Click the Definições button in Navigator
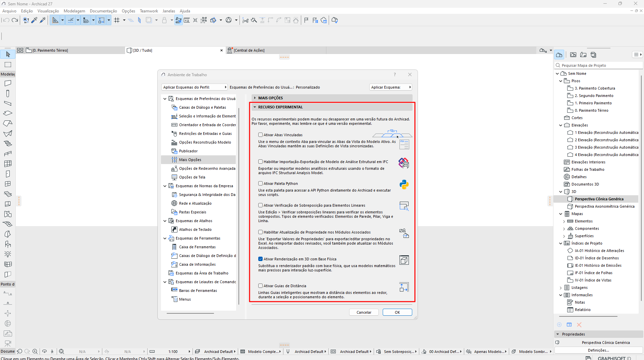 pyautogui.click(x=599, y=350)
